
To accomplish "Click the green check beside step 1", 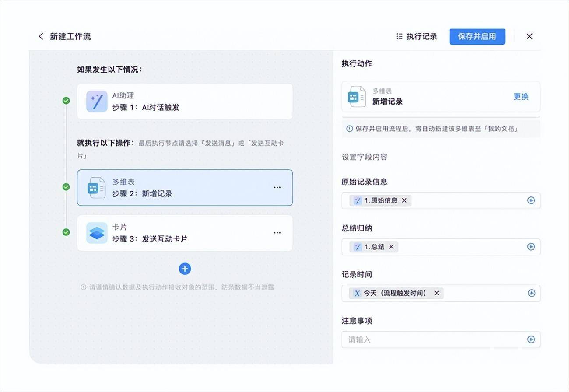I will (66, 101).
